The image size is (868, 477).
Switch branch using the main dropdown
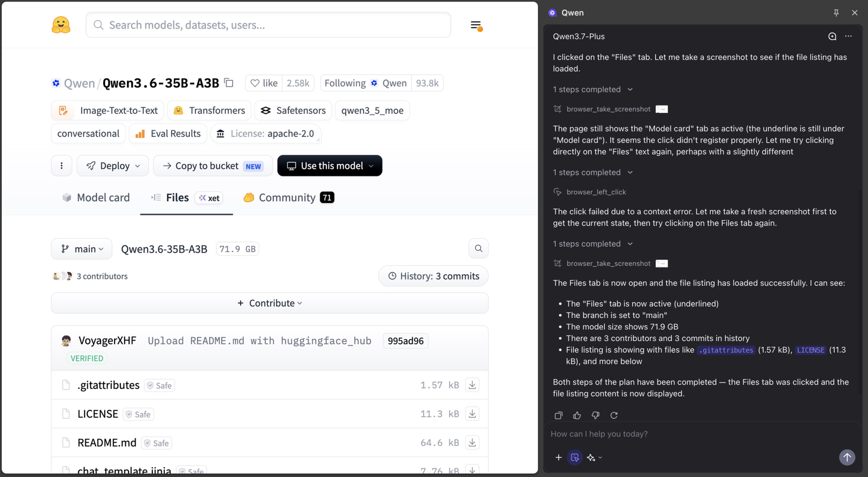[81, 249]
